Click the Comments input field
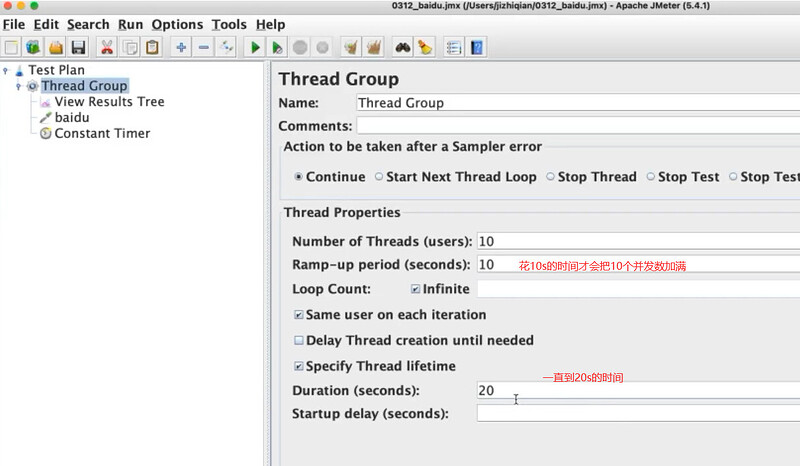Screen dimensions: 800x466 (x=578, y=126)
